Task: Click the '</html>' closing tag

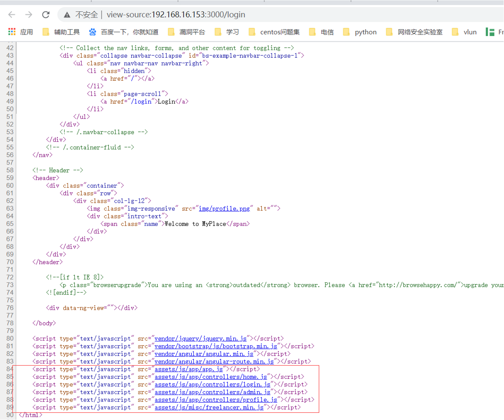Action: tap(31, 415)
